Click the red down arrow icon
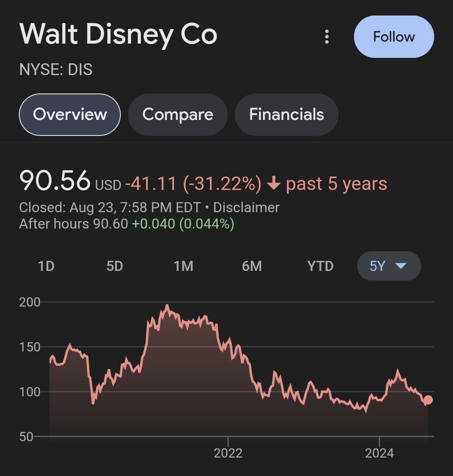Image resolution: width=453 pixels, height=476 pixels. point(273,184)
